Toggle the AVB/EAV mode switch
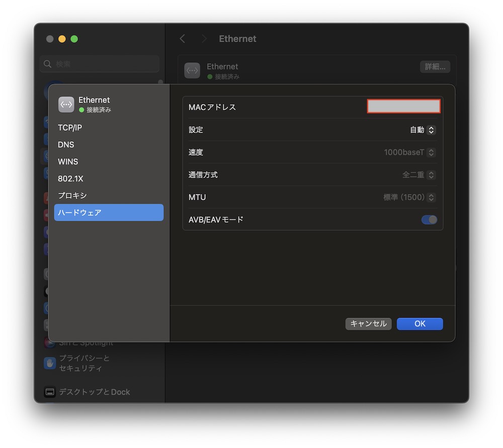 point(429,220)
